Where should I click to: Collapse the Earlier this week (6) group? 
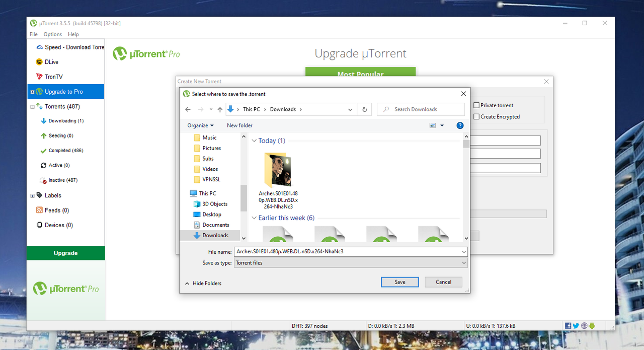point(254,218)
